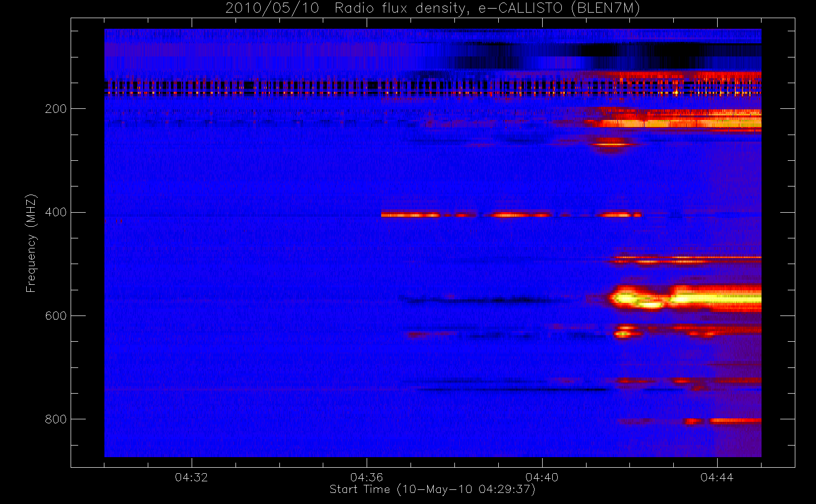This screenshot has width=816, height=504.
Task: Click the 600 frequency tick label
Action: [55, 316]
